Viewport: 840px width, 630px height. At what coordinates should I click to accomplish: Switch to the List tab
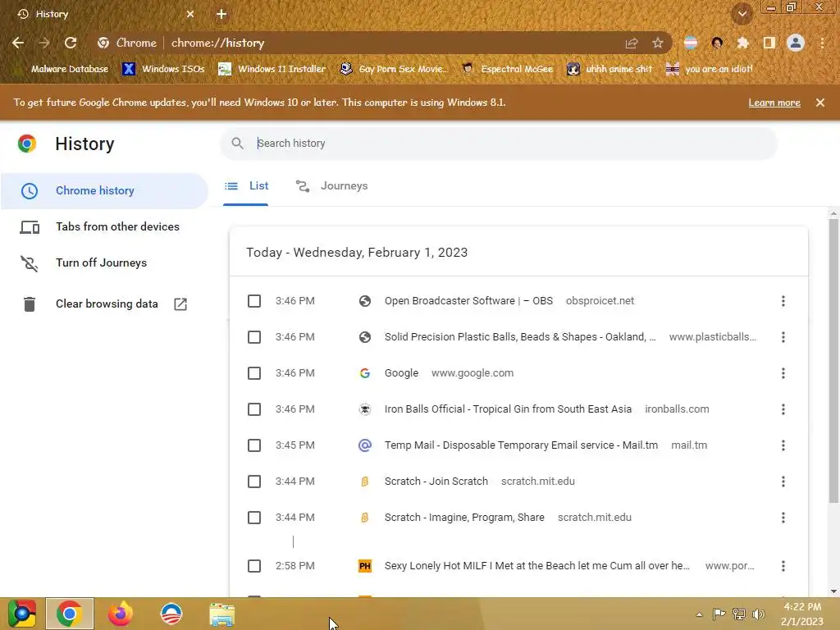tap(246, 186)
